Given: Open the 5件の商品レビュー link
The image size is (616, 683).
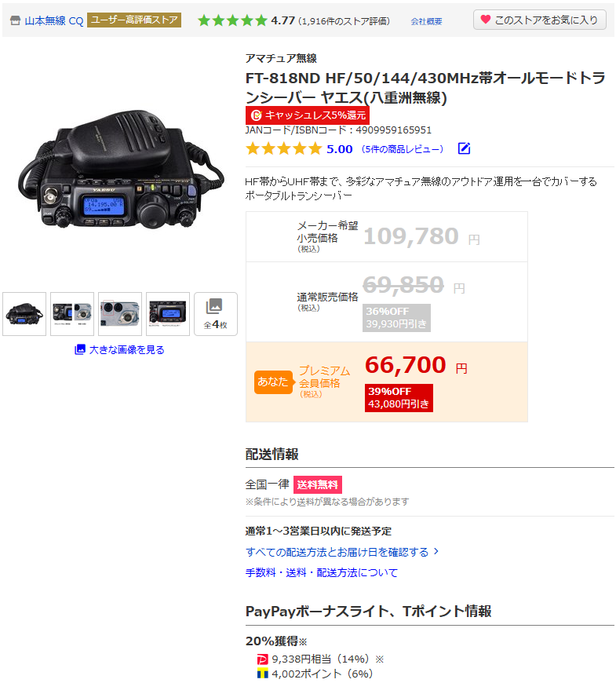Looking at the screenshot, I should coord(403,149).
